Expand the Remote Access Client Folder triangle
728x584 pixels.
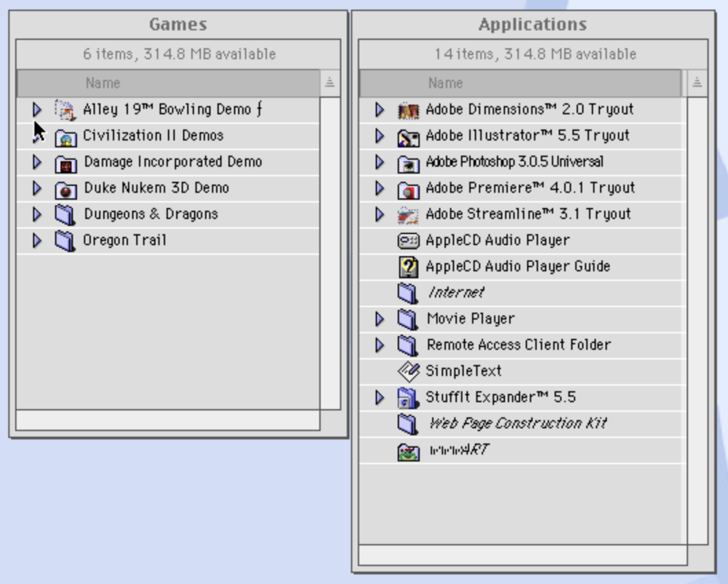point(380,345)
